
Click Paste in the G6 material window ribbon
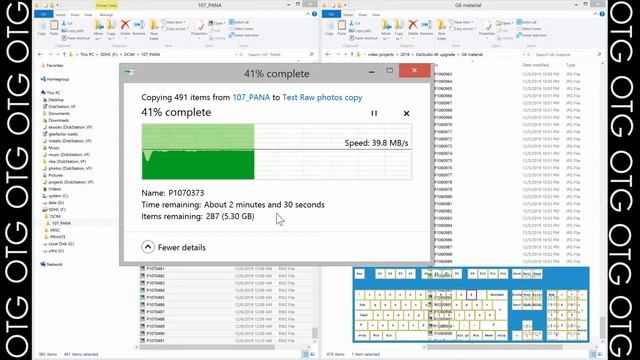[x=342, y=28]
